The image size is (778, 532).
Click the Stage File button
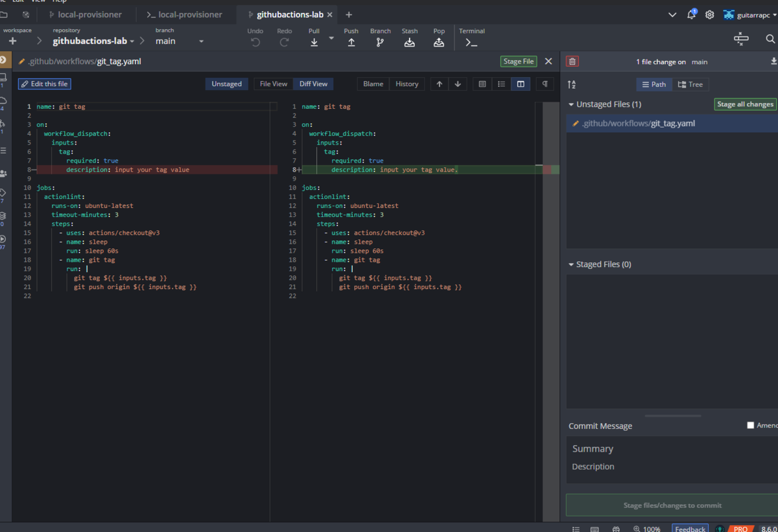(x=519, y=62)
